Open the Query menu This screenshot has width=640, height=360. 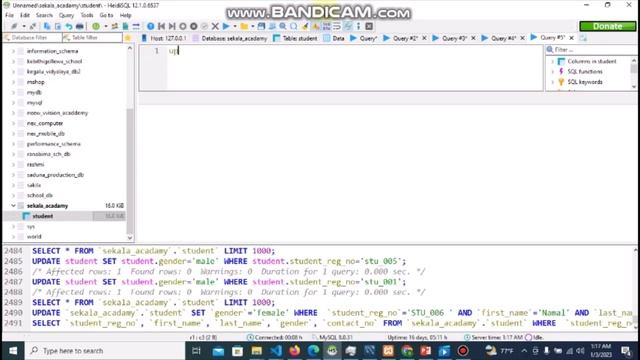[x=66, y=15]
